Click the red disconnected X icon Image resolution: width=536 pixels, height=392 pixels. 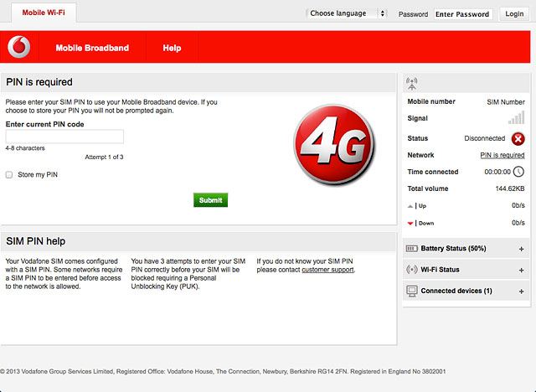[518, 139]
